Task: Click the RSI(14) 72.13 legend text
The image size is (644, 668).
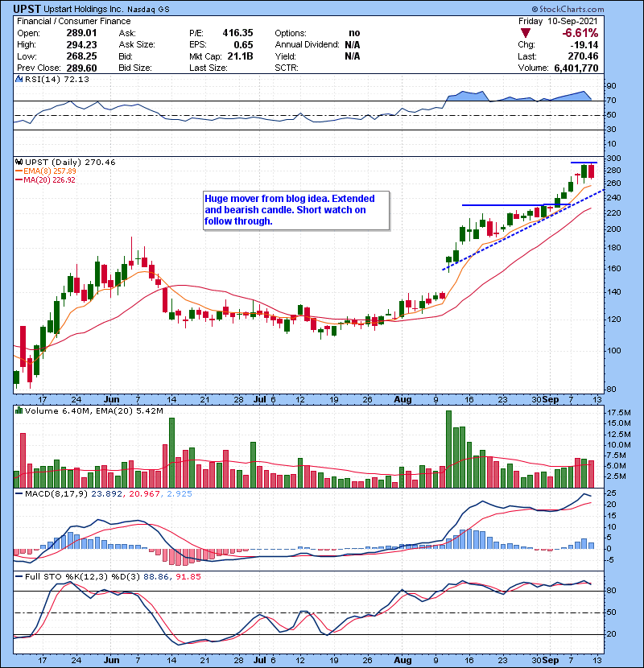Action: coord(57,79)
